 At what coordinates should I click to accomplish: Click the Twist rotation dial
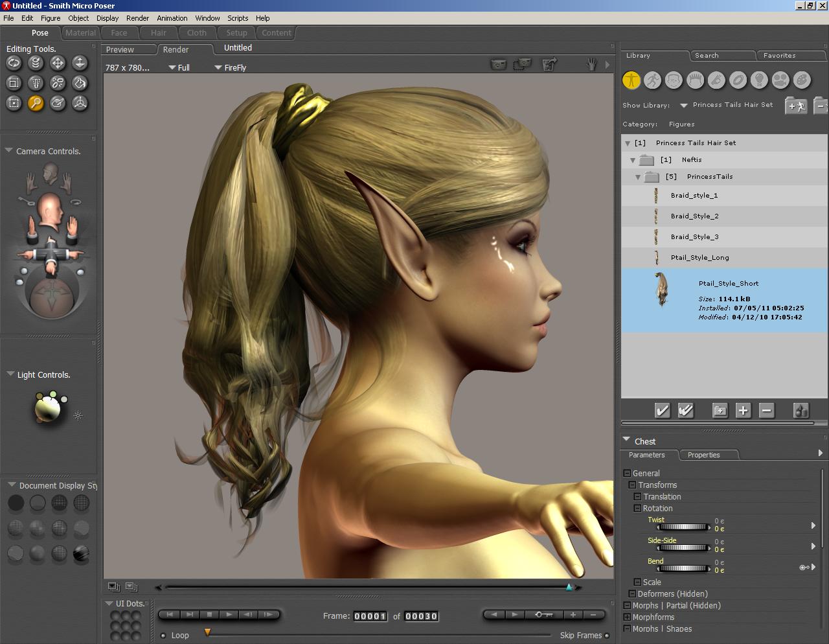tap(683, 527)
